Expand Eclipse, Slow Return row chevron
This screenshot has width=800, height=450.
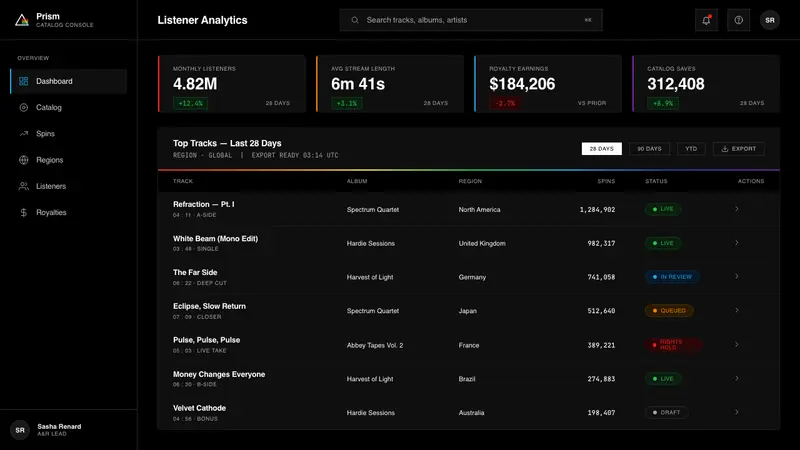point(737,310)
